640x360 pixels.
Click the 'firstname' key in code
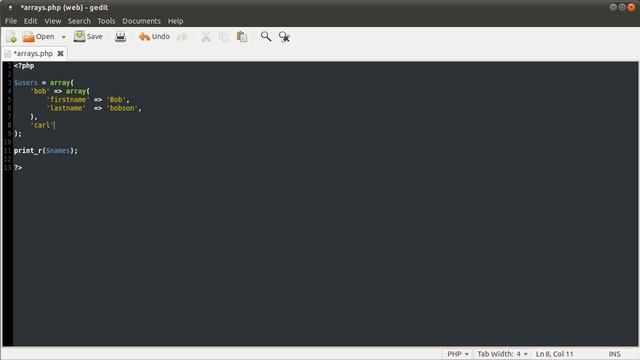pyautogui.click(x=68, y=100)
